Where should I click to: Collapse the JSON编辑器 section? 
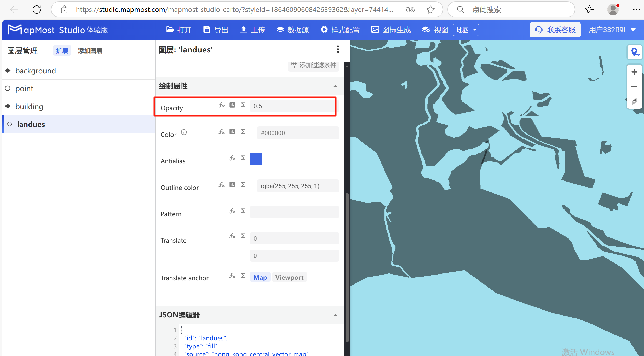click(335, 315)
